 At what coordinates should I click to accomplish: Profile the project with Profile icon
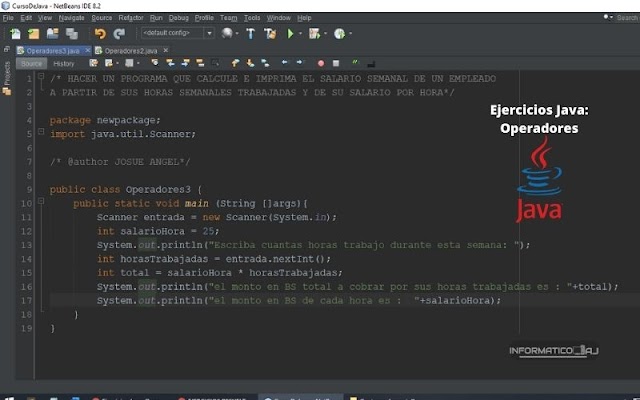coord(340,33)
